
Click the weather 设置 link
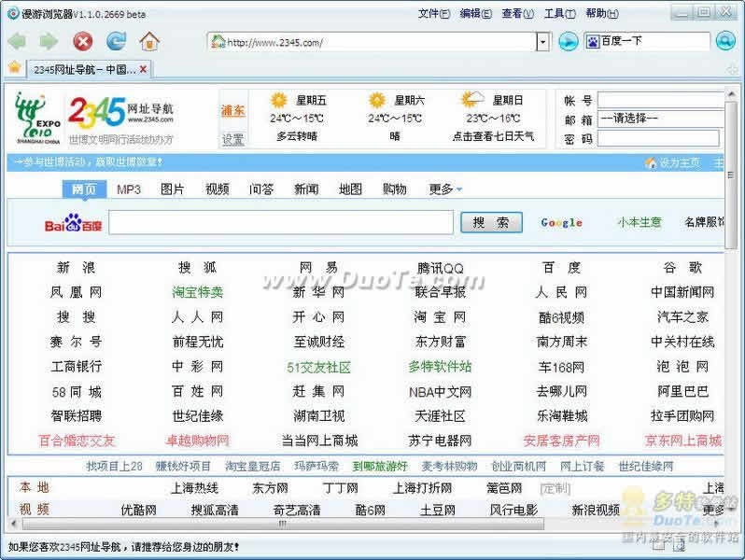point(232,139)
